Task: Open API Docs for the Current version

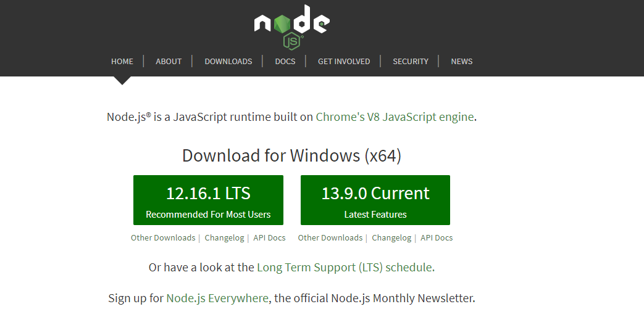Action: point(437,238)
